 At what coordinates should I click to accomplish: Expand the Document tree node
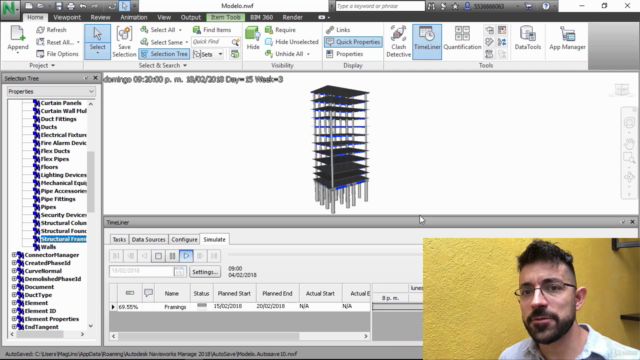click(x=14, y=287)
